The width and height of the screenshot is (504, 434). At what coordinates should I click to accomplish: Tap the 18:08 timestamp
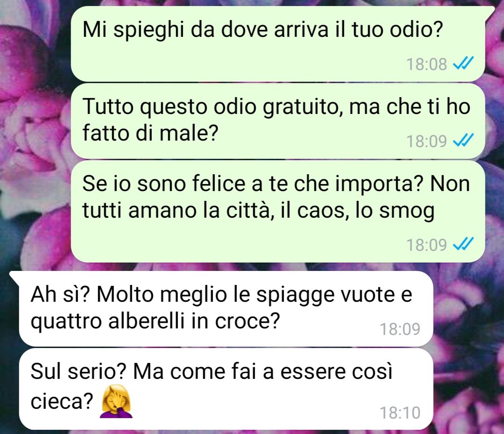coord(426,64)
